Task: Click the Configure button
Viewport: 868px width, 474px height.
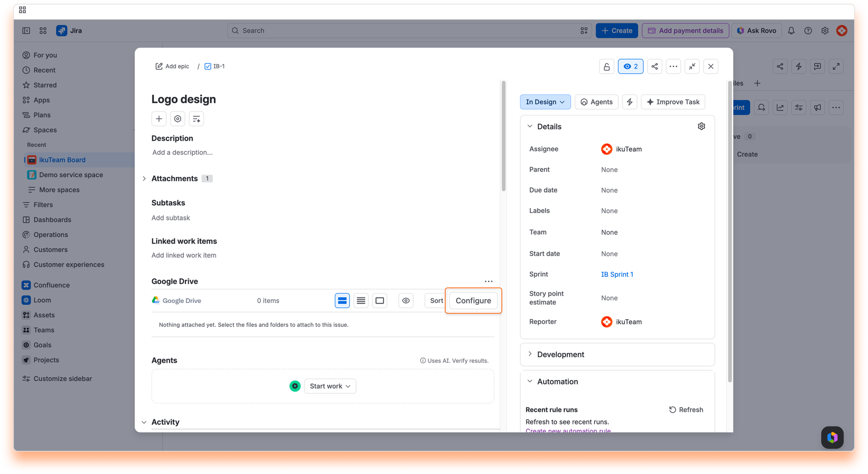Action: 473,301
